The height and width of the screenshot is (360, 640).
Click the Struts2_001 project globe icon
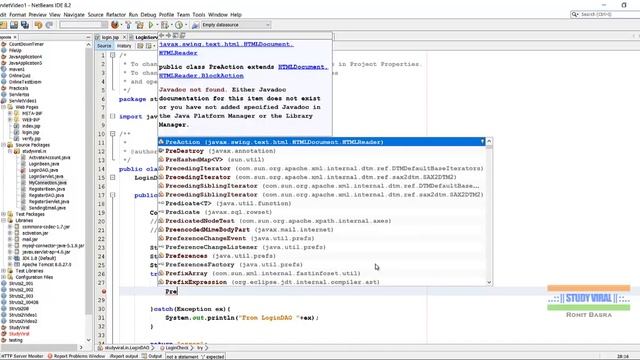[x=4, y=283]
